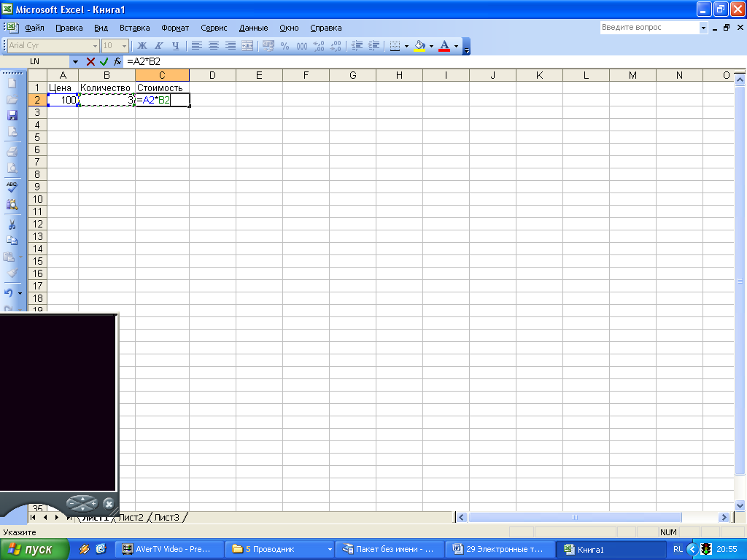This screenshot has height=560, width=747.
Task: Open Insert Function fx dialog
Action: click(x=117, y=62)
